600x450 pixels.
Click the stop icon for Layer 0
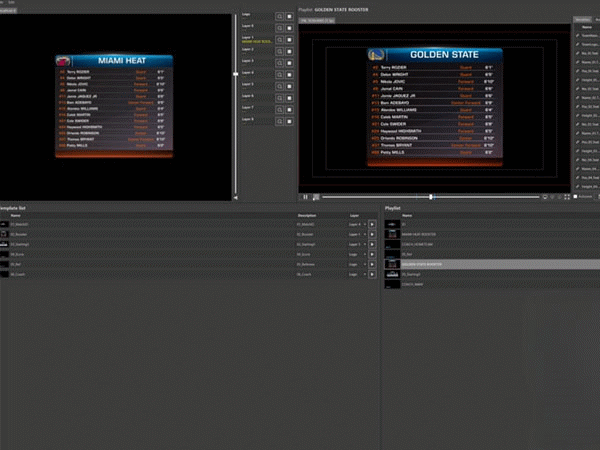pos(289,27)
